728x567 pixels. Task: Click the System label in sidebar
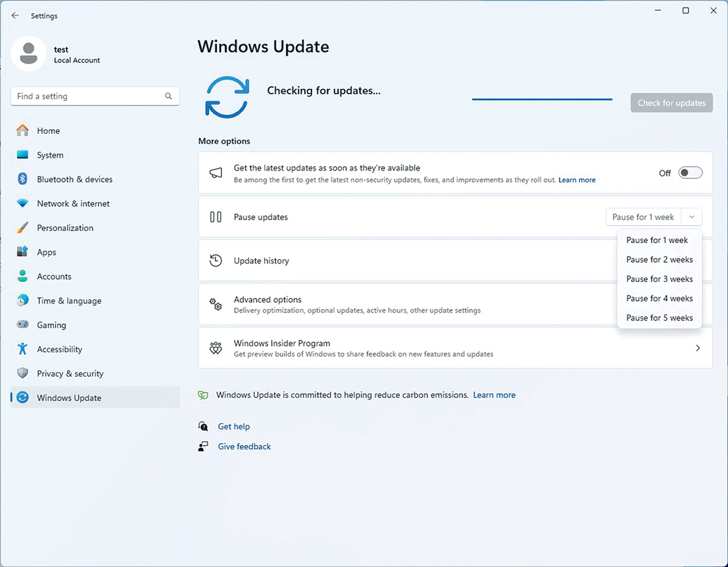pyautogui.click(x=50, y=155)
